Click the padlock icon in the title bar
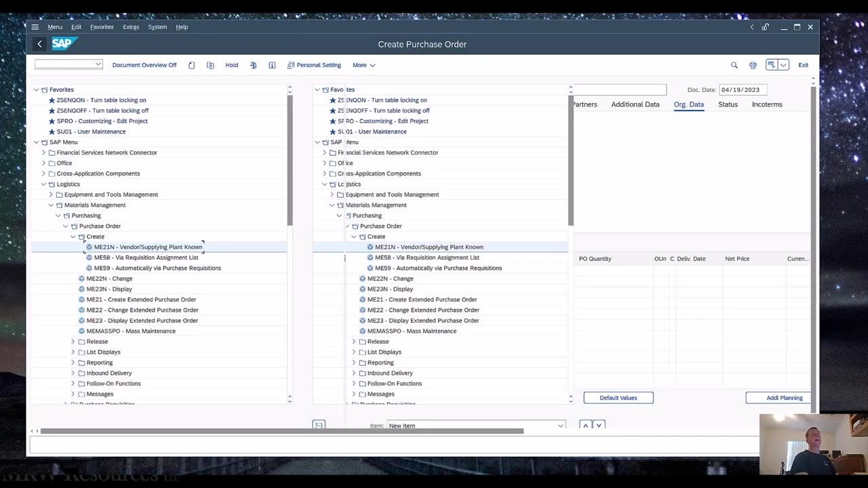This screenshot has height=488, width=868. 766,27
